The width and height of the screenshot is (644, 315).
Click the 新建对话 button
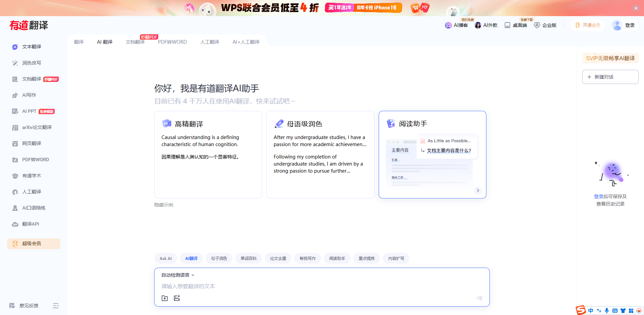[610, 77]
